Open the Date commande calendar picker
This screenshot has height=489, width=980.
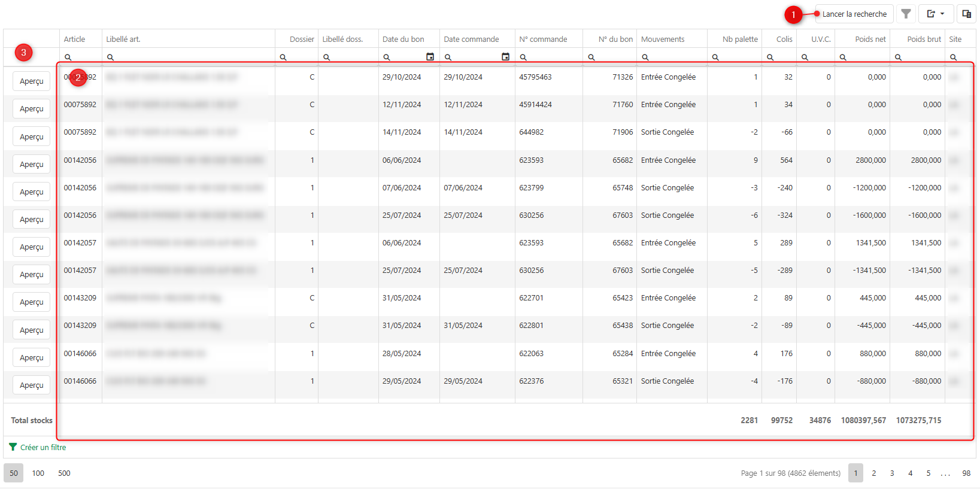[505, 57]
